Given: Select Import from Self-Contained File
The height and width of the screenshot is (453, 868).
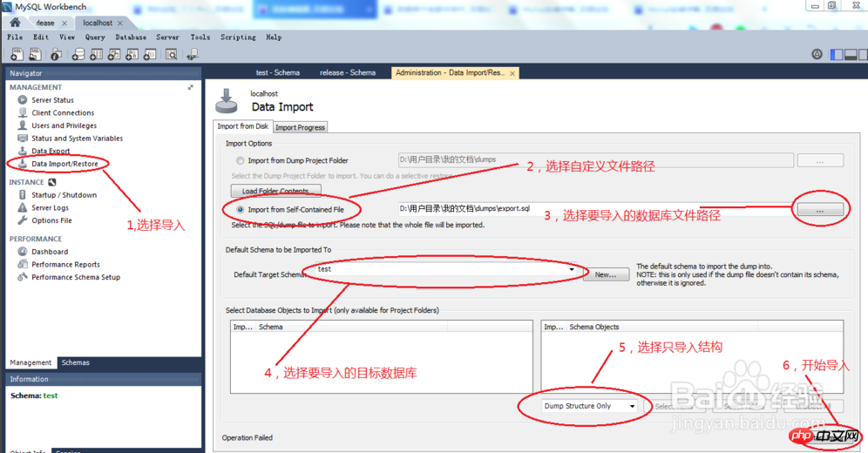Looking at the screenshot, I should [241, 210].
